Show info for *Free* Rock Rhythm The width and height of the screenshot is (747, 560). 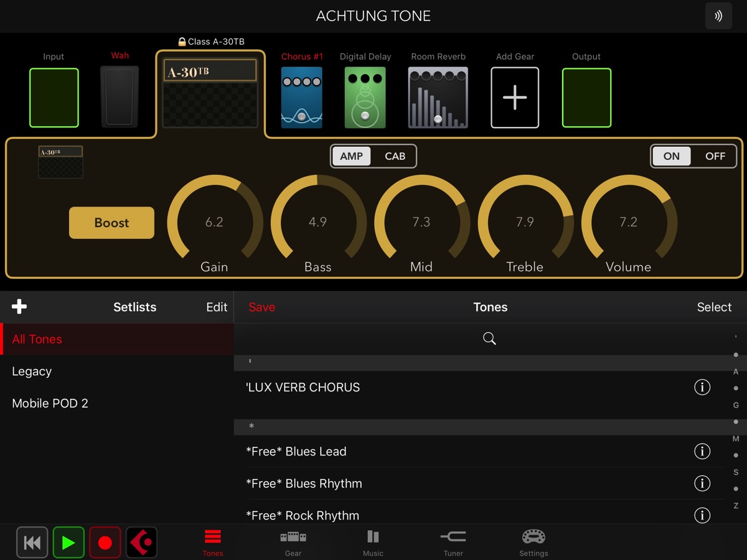click(702, 515)
